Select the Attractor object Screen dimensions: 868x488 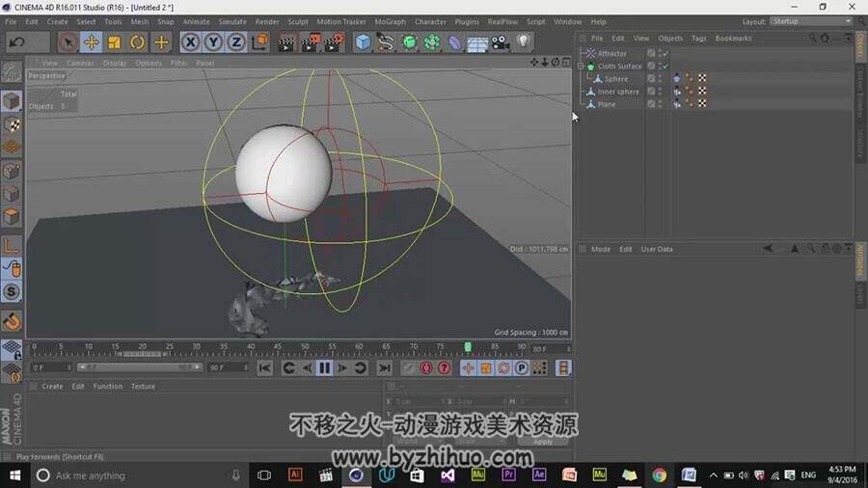tap(611, 53)
